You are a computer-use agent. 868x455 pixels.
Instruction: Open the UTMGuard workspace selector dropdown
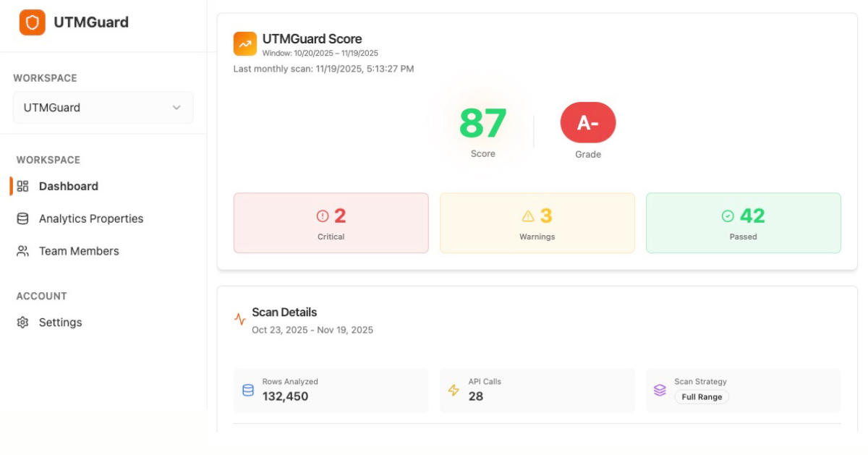pyautogui.click(x=103, y=107)
